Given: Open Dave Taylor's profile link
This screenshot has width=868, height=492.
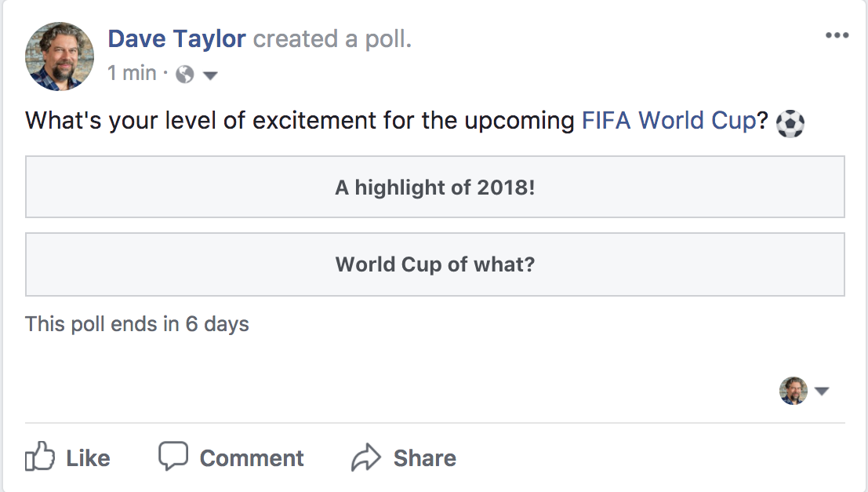Looking at the screenshot, I should tap(176, 38).
